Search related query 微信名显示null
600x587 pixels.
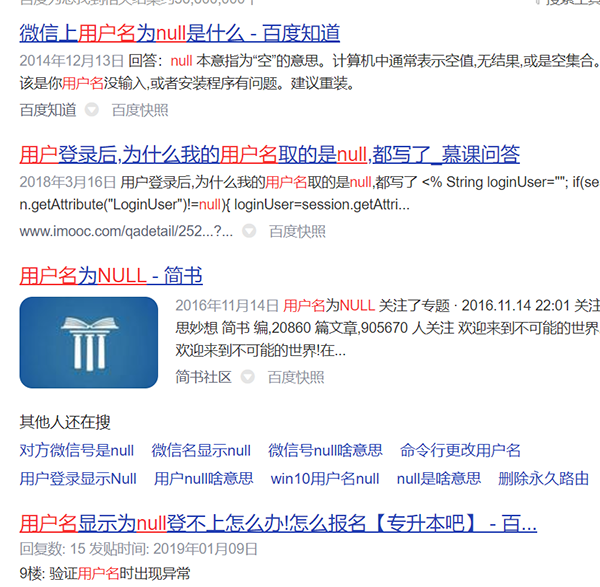(201, 450)
